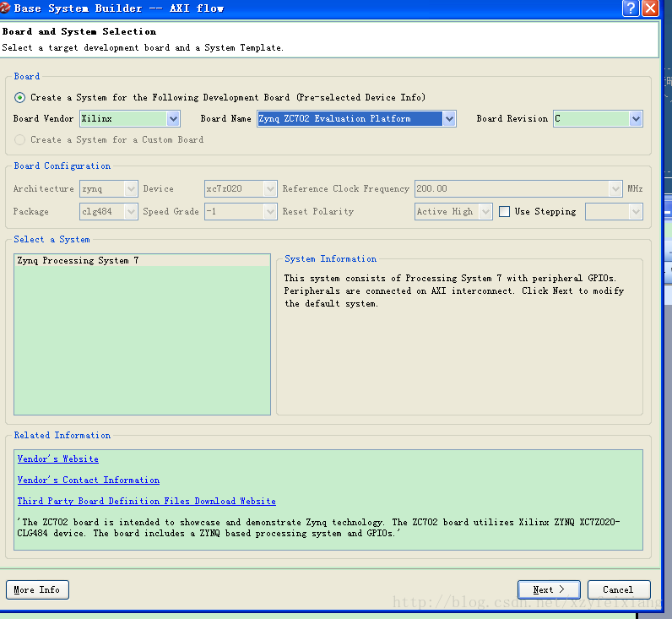Close the Base System Builder dialog
Image resolution: width=672 pixels, height=619 pixels.
[650, 8]
